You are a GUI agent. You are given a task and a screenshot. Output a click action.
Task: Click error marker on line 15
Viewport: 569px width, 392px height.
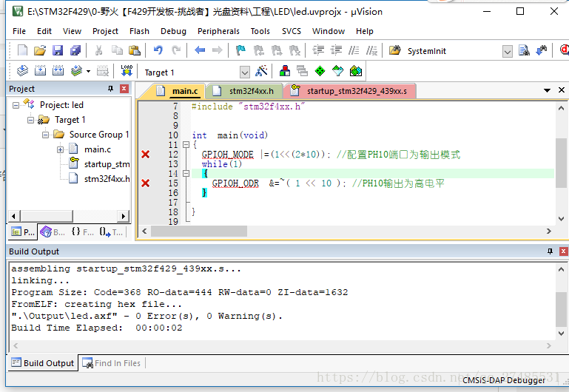(x=146, y=183)
